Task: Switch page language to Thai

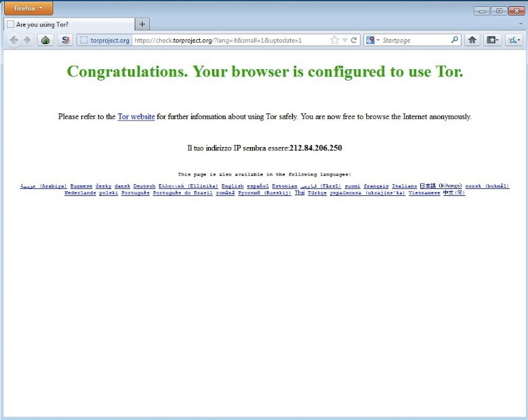Action: pos(299,192)
